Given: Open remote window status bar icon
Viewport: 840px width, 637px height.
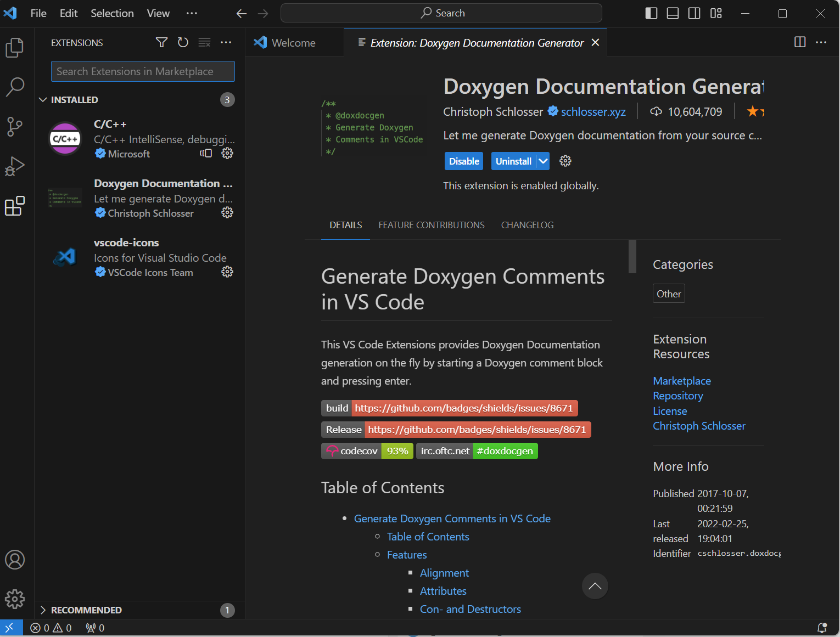Looking at the screenshot, I should click(10, 628).
